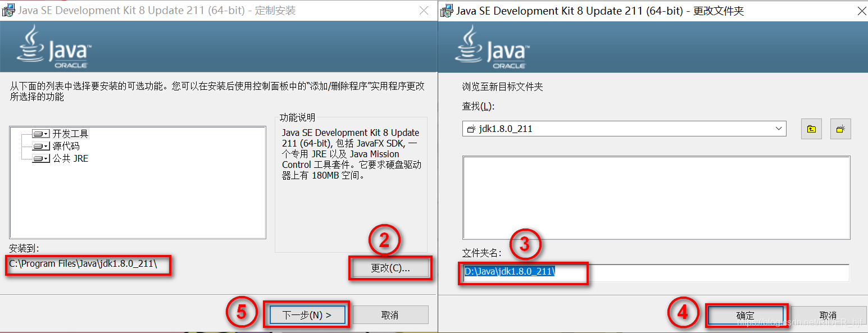Screen dimensions: 868x333
Task: Click installer icon in 定制安装 title bar
Action: 8,10
